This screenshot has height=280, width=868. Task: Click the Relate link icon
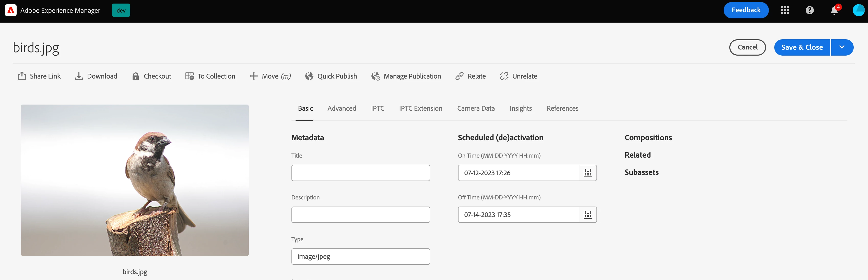click(x=459, y=76)
